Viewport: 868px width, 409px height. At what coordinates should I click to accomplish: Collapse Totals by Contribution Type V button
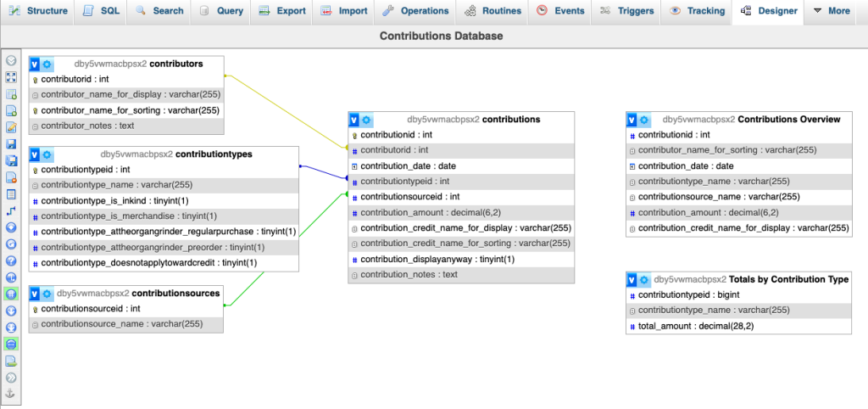pos(632,279)
